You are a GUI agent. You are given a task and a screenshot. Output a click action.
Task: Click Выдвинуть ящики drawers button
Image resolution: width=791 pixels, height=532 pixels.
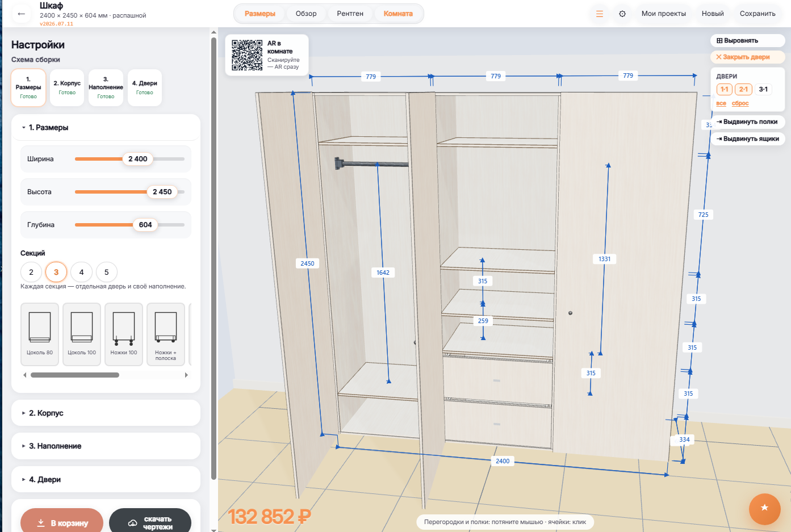tap(747, 139)
